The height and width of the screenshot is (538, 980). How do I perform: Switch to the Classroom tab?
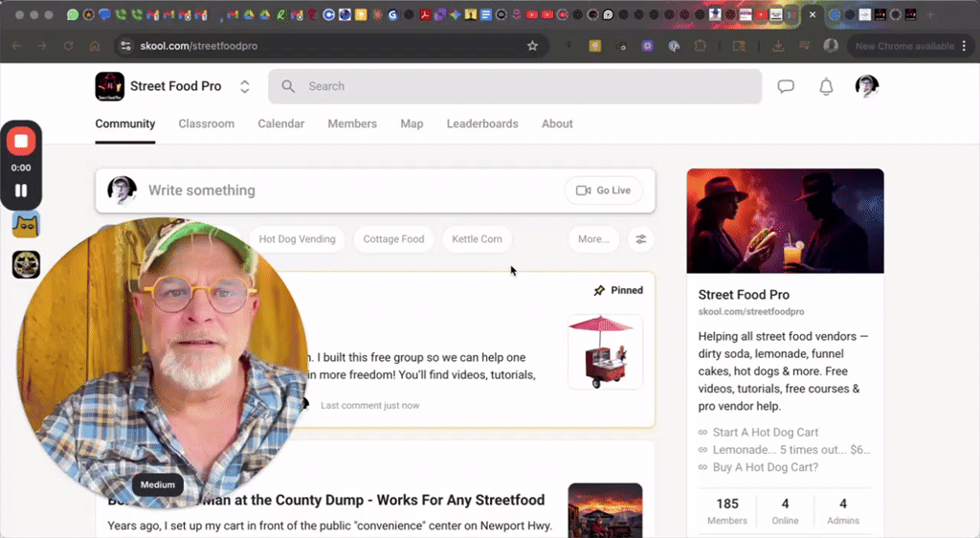[x=207, y=123]
